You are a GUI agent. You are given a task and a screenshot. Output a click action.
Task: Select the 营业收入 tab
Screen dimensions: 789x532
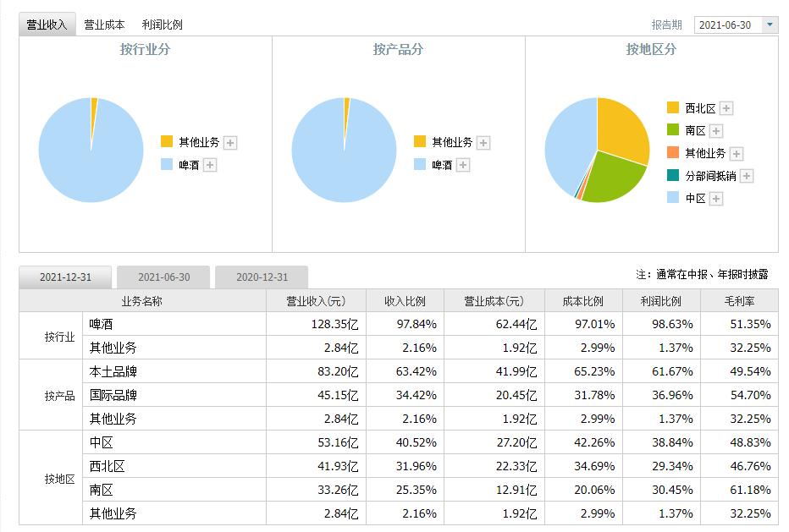47,25
